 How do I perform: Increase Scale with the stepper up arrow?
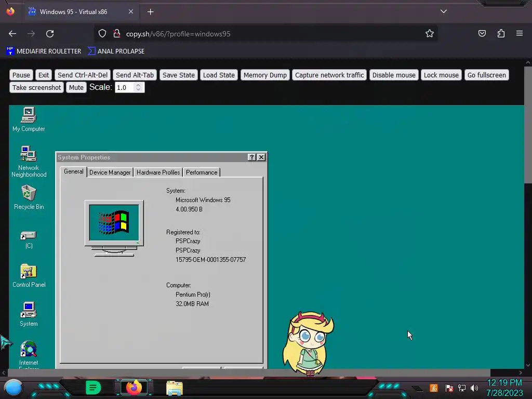click(138, 85)
